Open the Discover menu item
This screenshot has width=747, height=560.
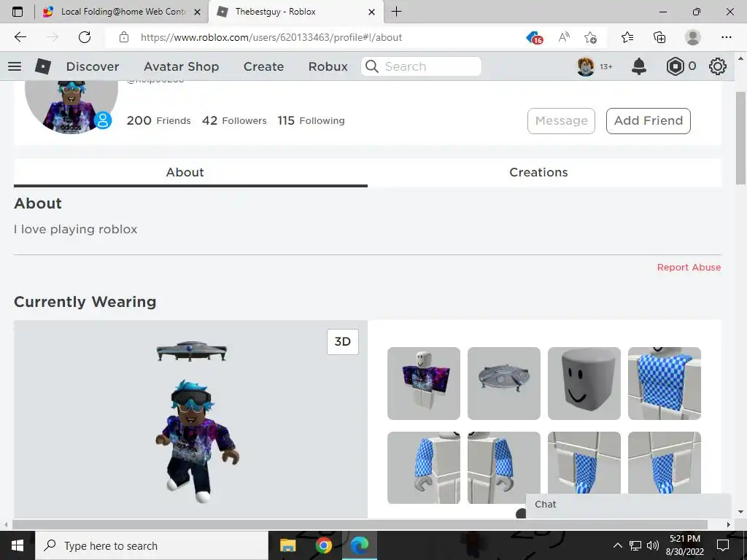pos(93,66)
